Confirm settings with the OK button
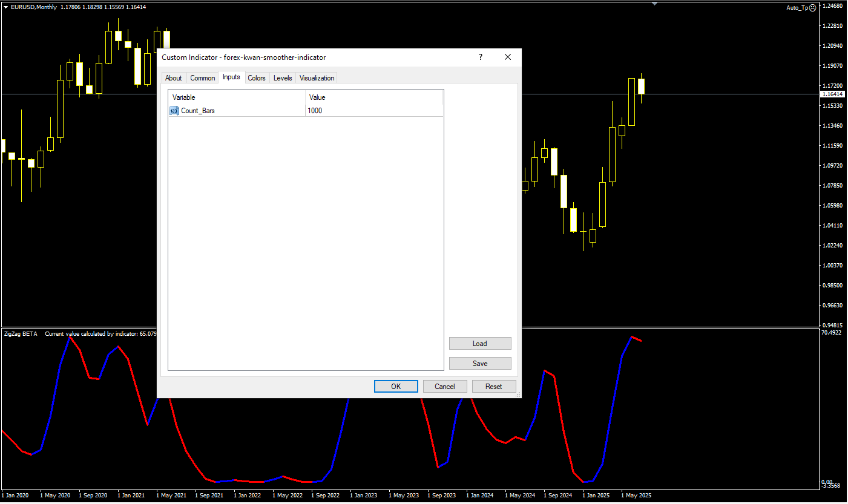Screen dimensions: 848x504 [x=396, y=387]
